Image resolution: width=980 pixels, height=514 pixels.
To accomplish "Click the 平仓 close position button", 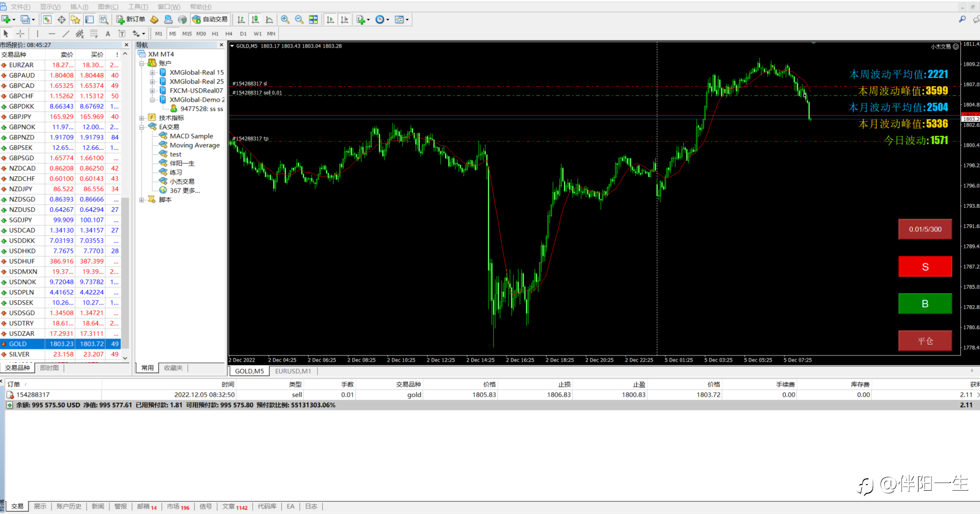I will click(925, 341).
